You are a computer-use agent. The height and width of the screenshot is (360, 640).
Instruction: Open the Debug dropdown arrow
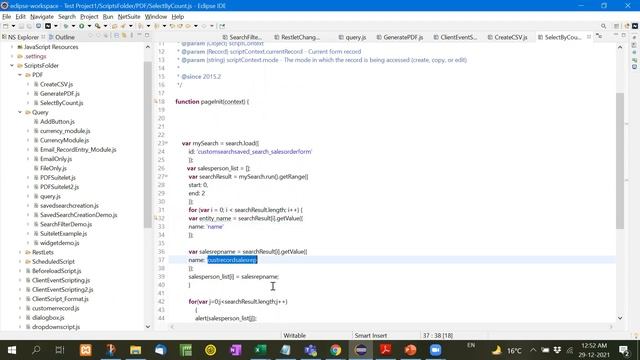point(73,26)
